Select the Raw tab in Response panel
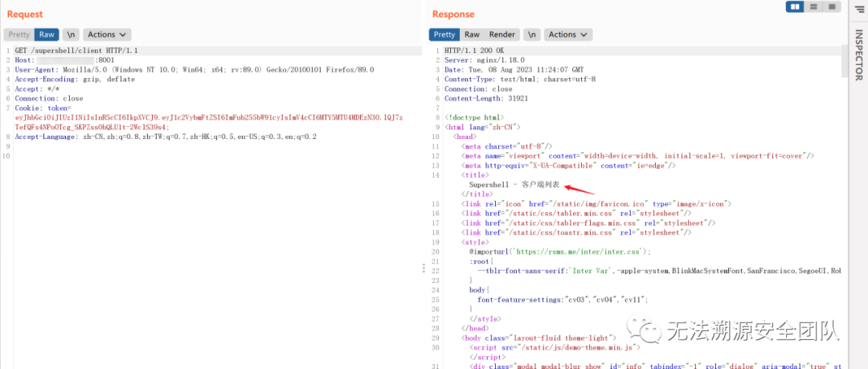 coord(472,35)
